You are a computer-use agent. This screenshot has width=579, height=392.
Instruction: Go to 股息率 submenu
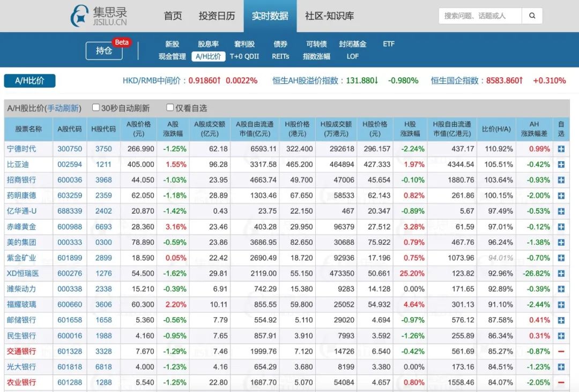pyautogui.click(x=208, y=44)
